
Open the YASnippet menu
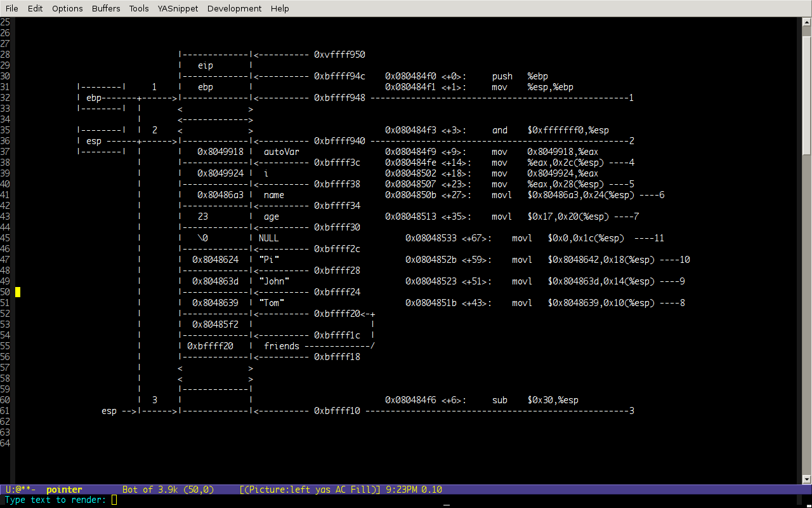point(178,8)
